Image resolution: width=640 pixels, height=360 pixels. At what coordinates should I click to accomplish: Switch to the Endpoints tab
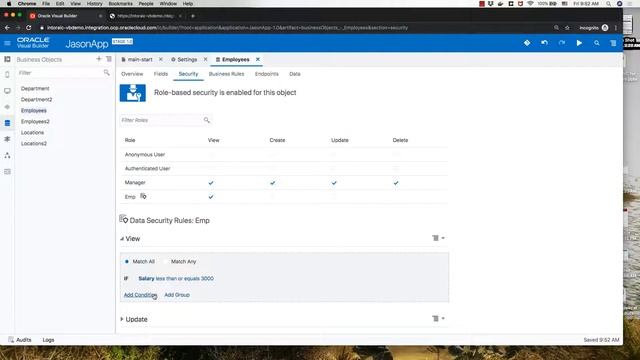[267, 74]
